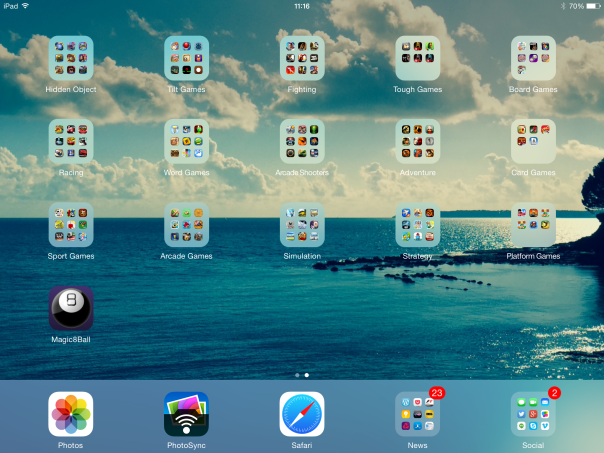The width and height of the screenshot is (604, 453).
Task: Launch Photos from the dock
Action: pyautogui.click(x=71, y=413)
